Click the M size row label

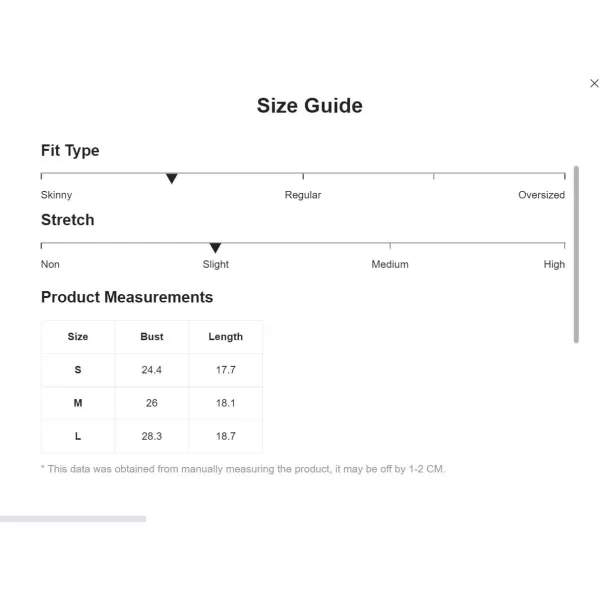(78, 403)
